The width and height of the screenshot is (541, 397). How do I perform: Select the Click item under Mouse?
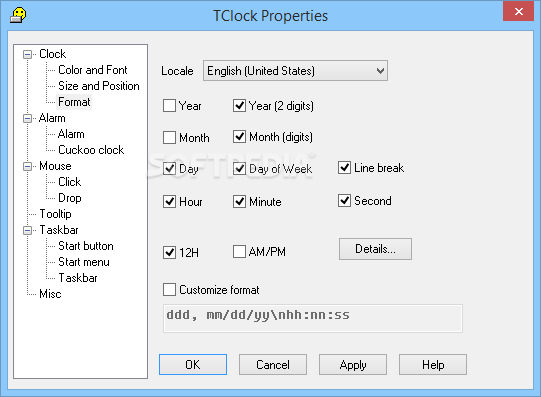point(69,182)
